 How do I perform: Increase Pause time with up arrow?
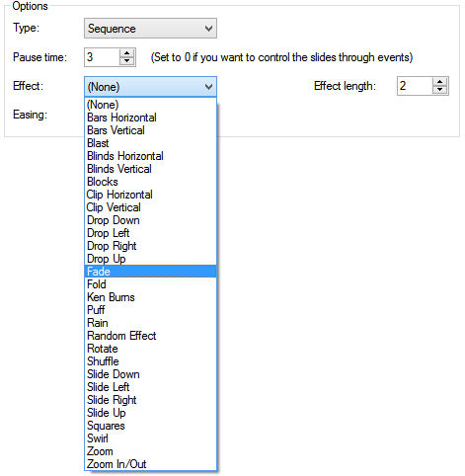(127, 53)
